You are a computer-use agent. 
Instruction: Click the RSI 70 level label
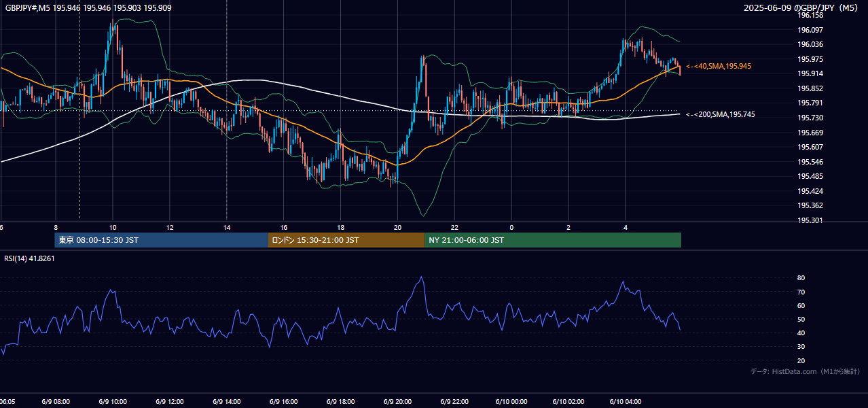(x=801, y=292)
